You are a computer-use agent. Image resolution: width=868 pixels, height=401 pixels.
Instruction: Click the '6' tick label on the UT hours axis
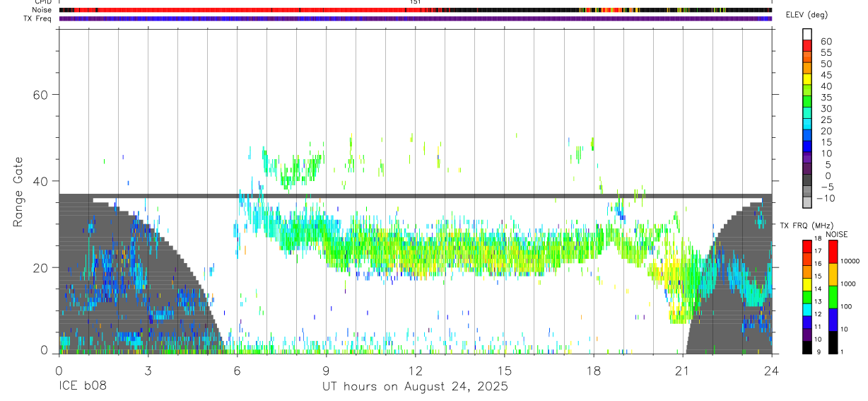point(237,370)
